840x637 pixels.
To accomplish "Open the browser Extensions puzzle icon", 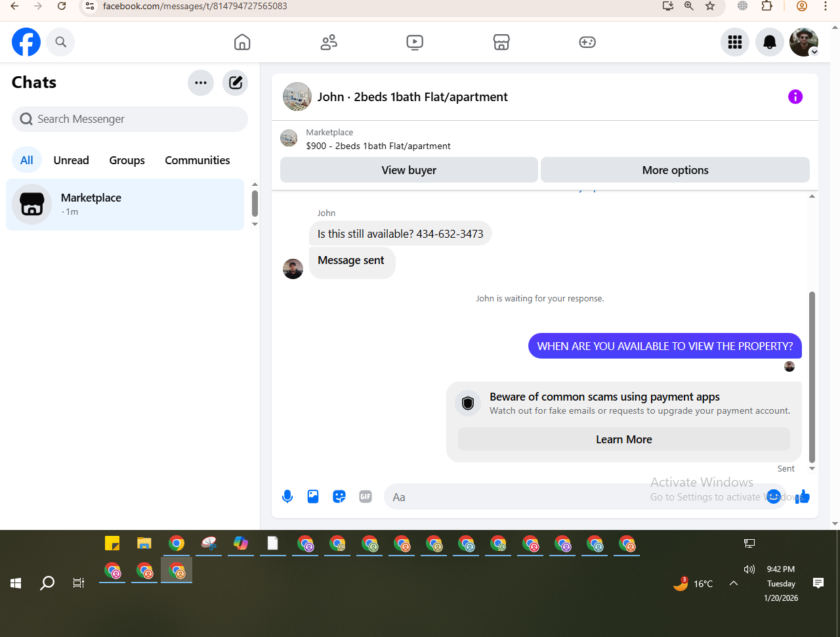I will [767, 6].
